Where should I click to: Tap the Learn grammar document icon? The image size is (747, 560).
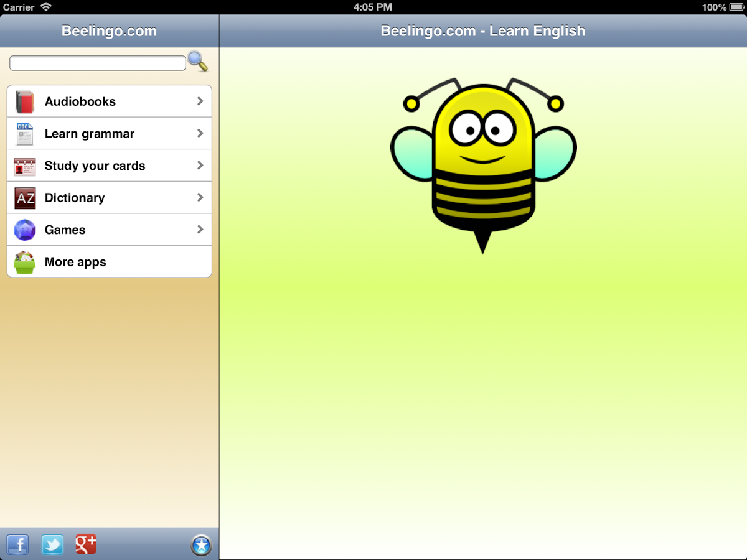(25, 134)
